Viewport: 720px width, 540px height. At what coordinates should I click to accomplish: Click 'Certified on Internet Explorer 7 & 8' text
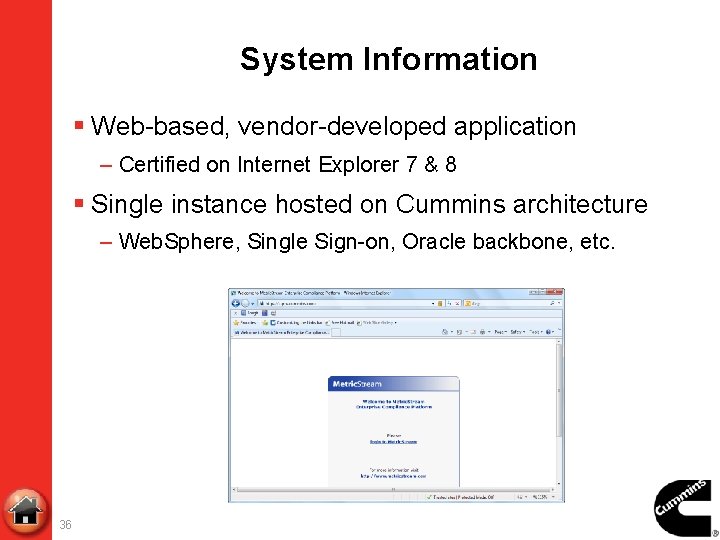pyautogui.click(x=287, y=164)
